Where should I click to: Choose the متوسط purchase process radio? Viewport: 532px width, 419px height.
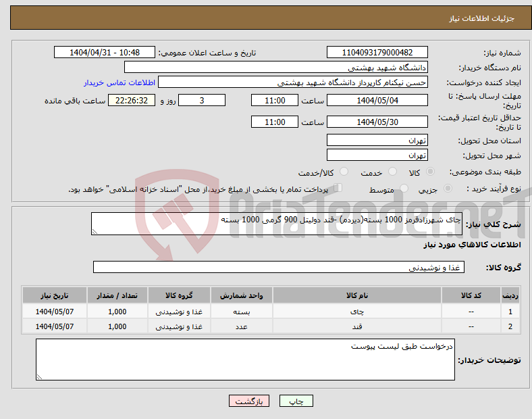point(405,190)
